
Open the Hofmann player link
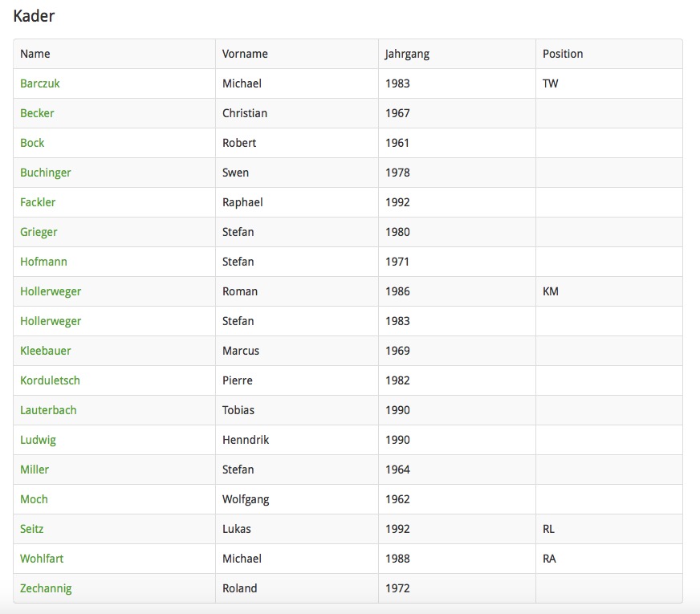click(x=43, y=262)
